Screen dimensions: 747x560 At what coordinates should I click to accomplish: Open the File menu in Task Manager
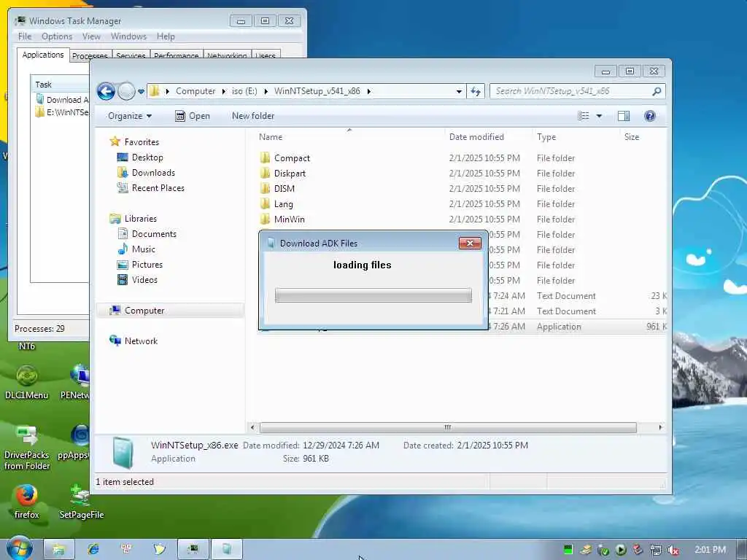25,36
